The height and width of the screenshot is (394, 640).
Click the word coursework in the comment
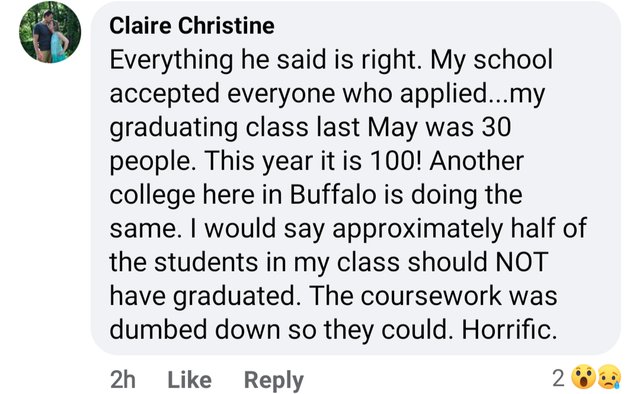tap(431, 296)
